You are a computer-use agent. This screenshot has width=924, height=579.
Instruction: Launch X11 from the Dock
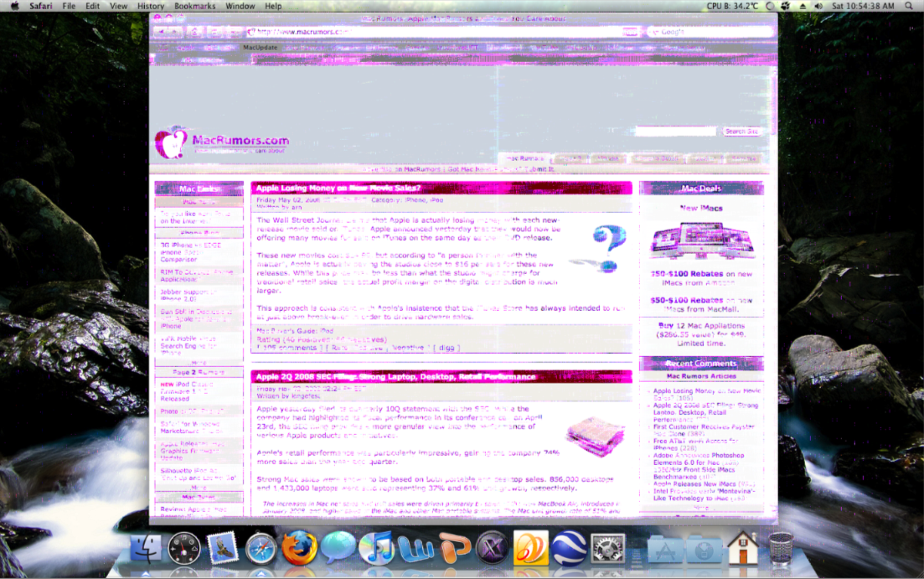[492, 548]
